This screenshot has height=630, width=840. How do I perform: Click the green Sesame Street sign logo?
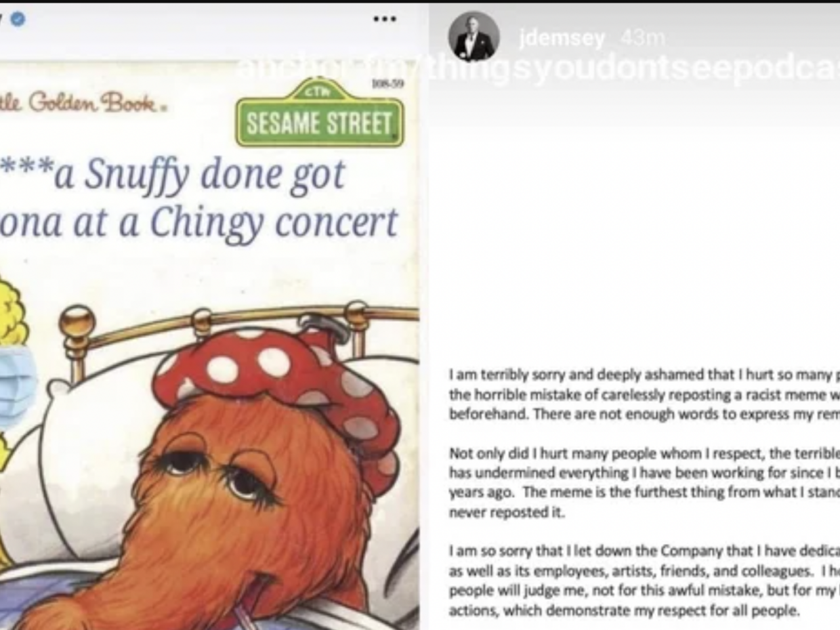click(x=320, y=112)
